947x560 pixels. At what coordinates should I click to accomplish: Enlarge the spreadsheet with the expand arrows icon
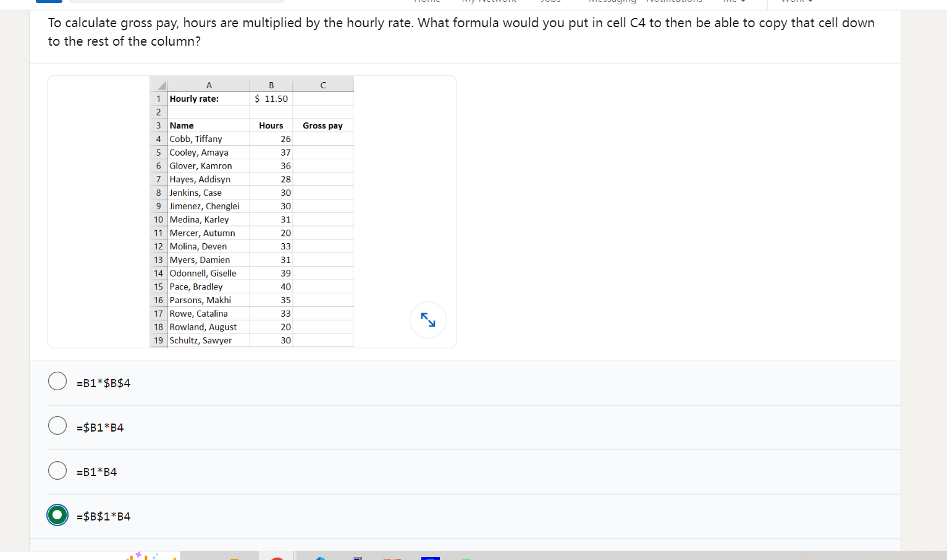(x=427, y=320)
